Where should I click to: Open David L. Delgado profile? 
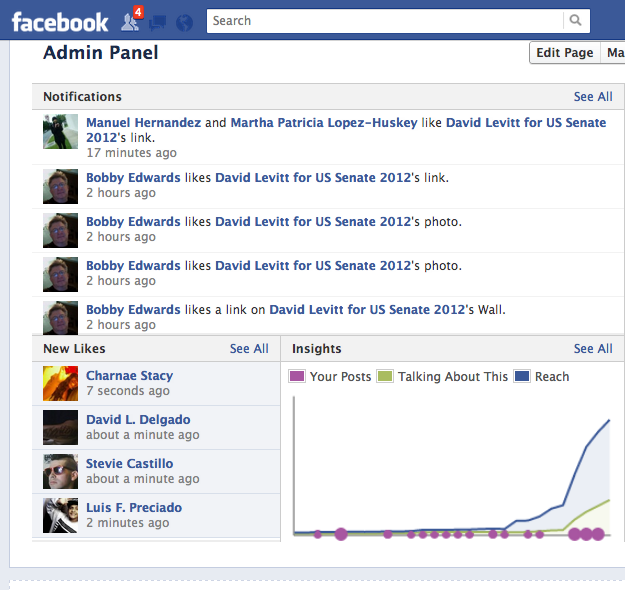[138, 419]
